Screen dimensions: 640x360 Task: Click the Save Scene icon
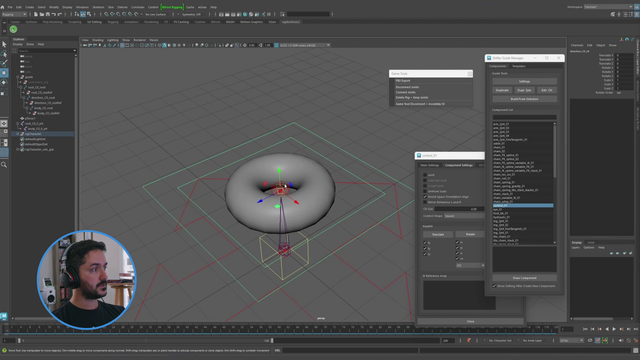pos(47,14)
